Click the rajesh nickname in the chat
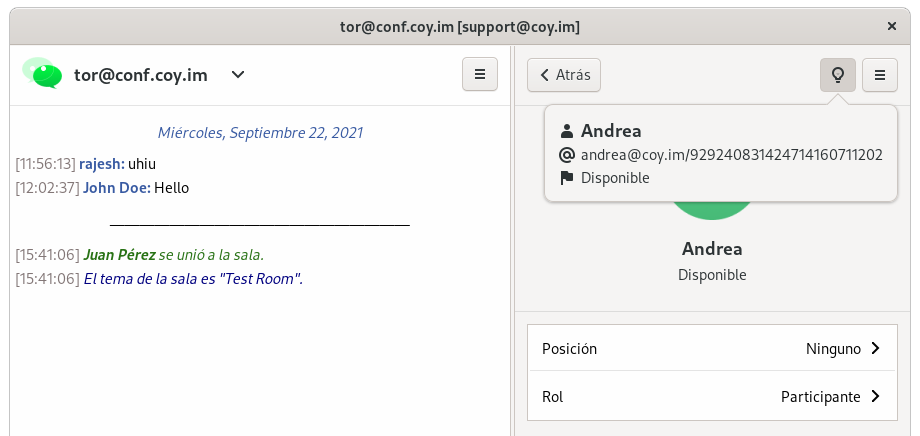 pos(102,163)
